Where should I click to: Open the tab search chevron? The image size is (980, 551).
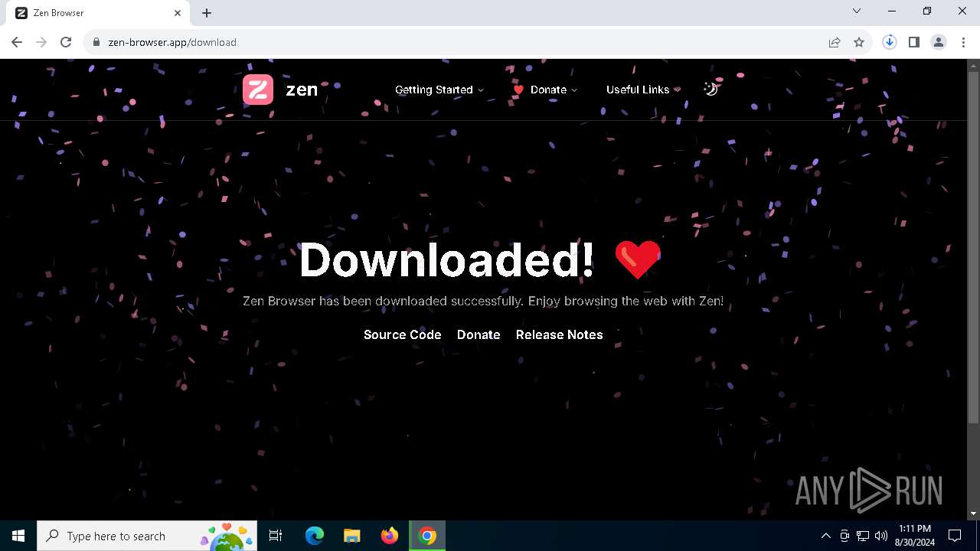click(x=857, y=11)
